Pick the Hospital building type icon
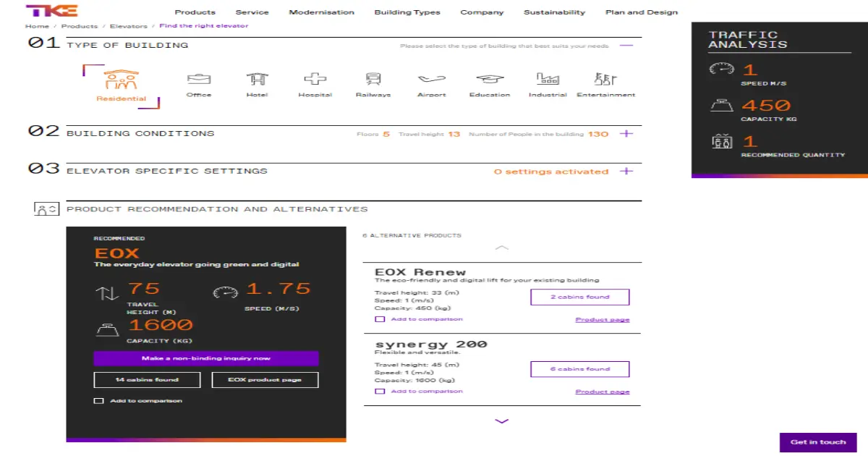 click(x=315, y=79)
